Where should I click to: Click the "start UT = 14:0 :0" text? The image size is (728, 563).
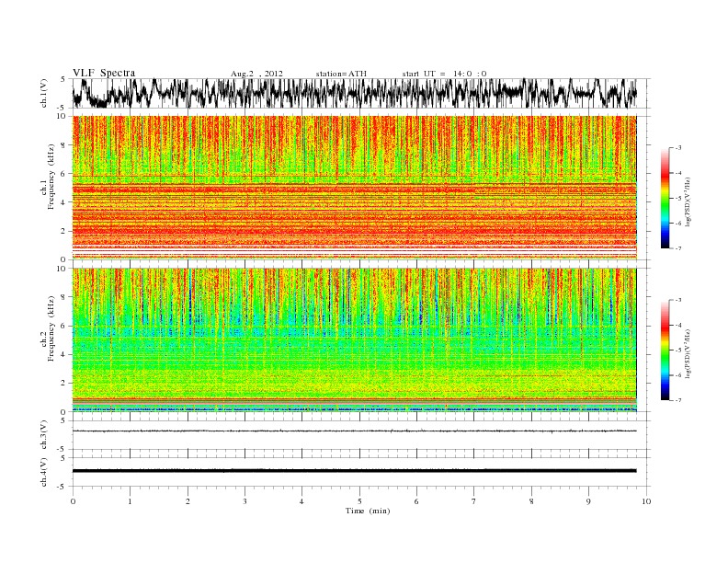tap(444, 74)
